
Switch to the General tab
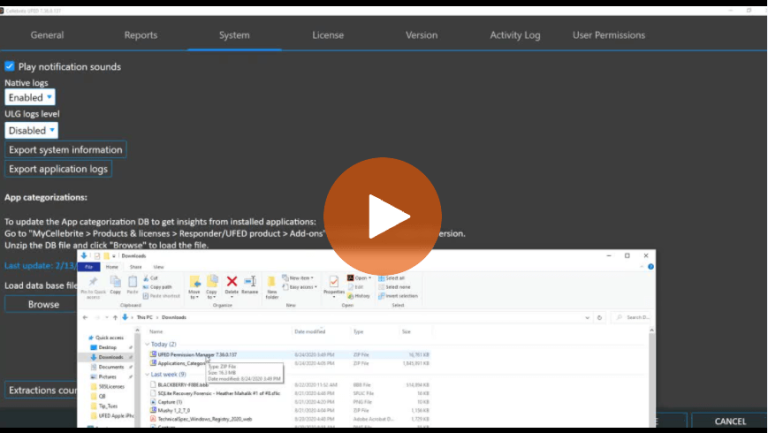(47, 35)
